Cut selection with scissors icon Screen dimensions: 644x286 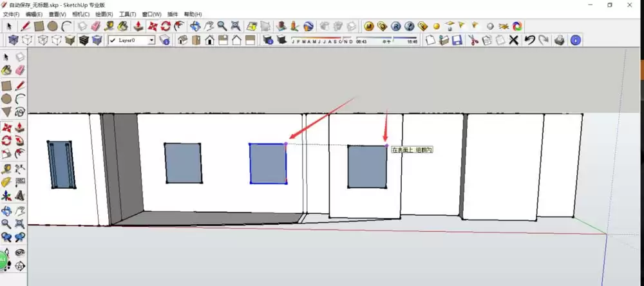(473, 40)
